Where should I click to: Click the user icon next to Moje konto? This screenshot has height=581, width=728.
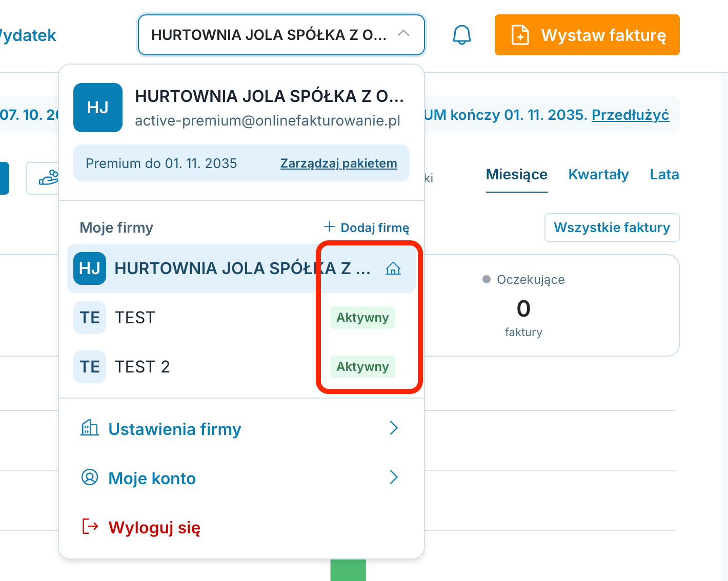(x=90, y=477)
